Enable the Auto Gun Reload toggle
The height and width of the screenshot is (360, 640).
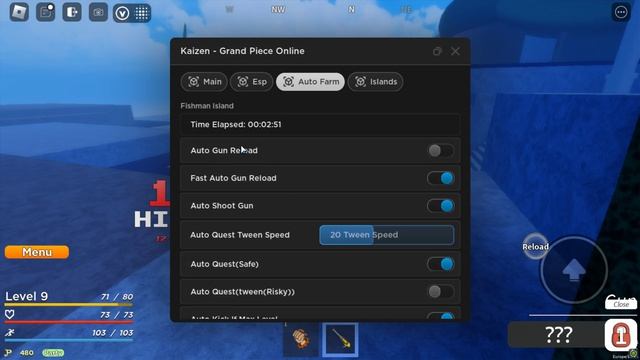coord(440,151)
